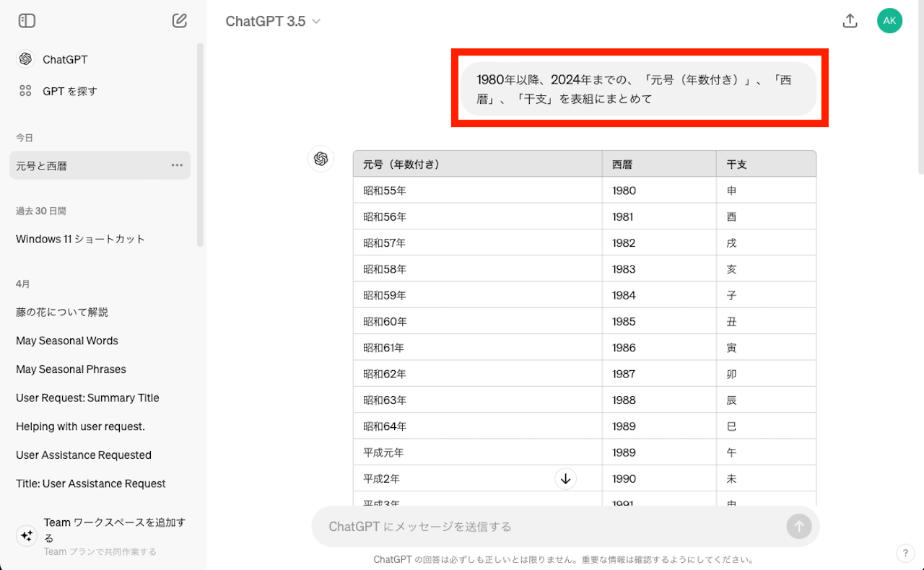
Task: Open the AK profile avatar
Action: point(889,21)
